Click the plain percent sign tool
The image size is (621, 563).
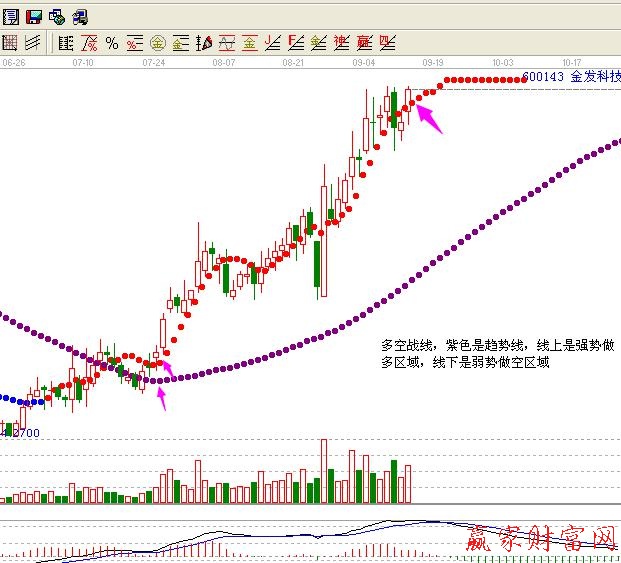(112, 42)
